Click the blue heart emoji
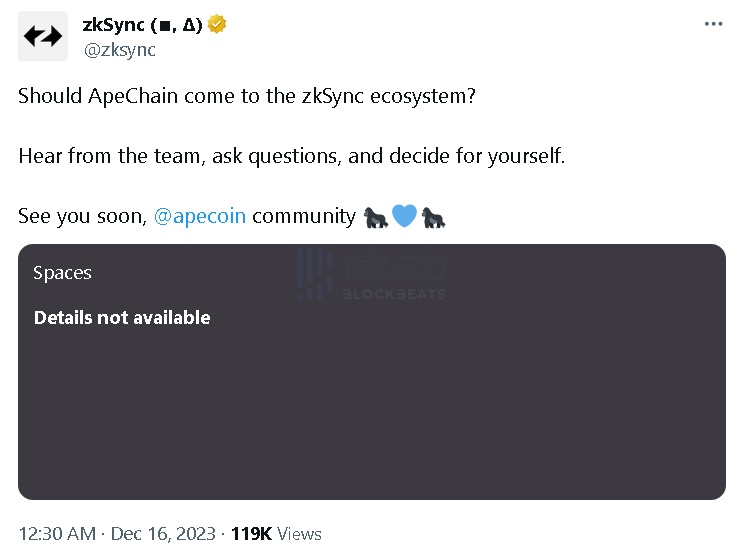This screenshot has width=742, height=547. [x=405, y=216]
